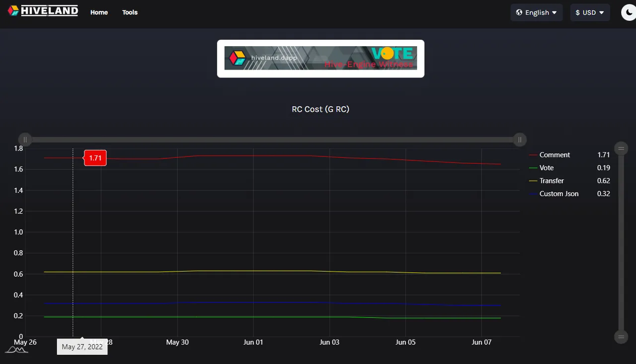
Task: Click the hiveland.dapp vote banner
Action: [x=320, y=58]
